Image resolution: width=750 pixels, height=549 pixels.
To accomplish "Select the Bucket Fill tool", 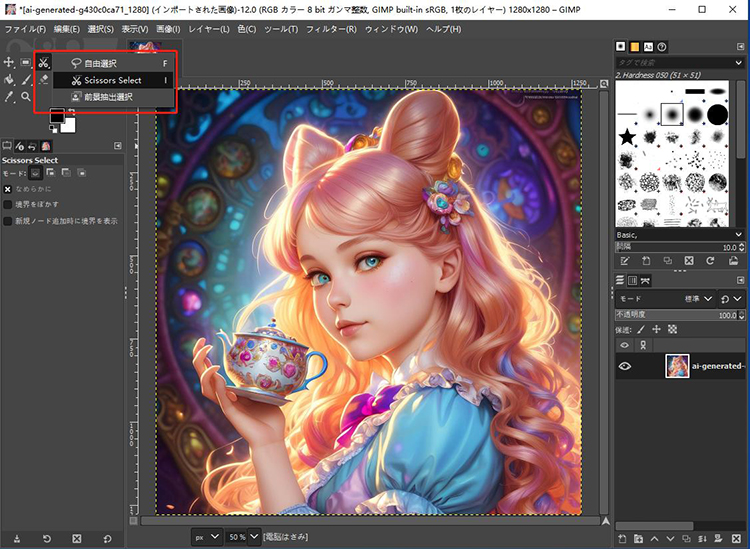I will click(9, 79).
